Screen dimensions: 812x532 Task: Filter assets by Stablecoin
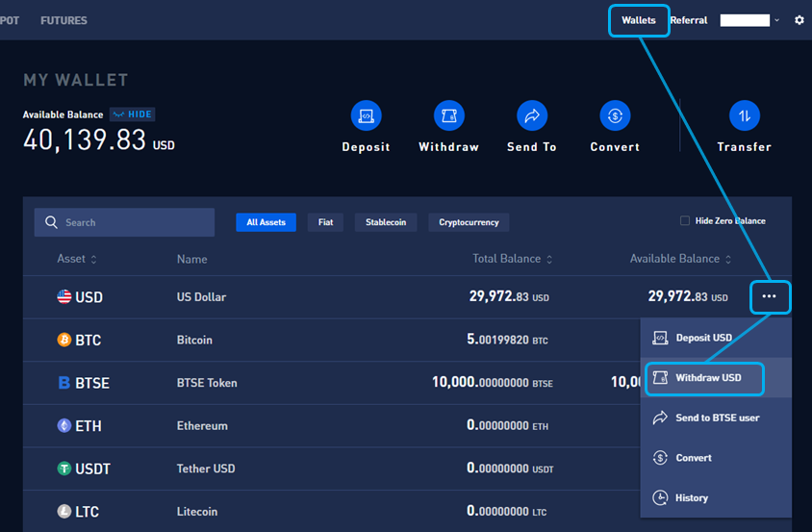[386, 222]
